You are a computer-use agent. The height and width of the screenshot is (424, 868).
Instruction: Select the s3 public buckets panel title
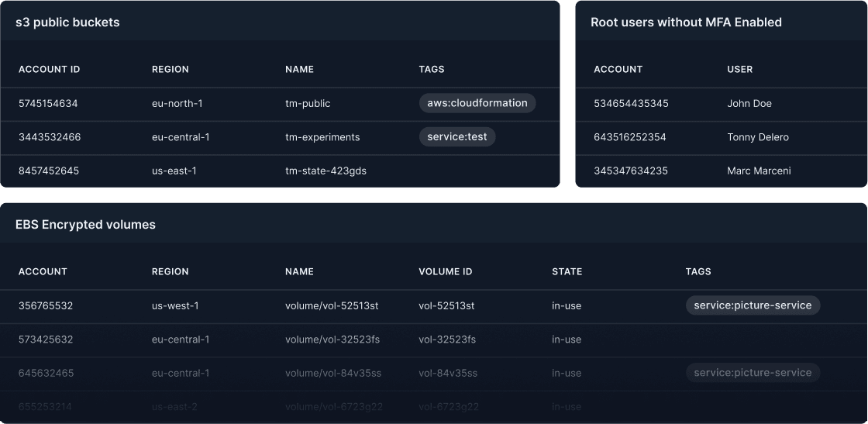point(67,22)
